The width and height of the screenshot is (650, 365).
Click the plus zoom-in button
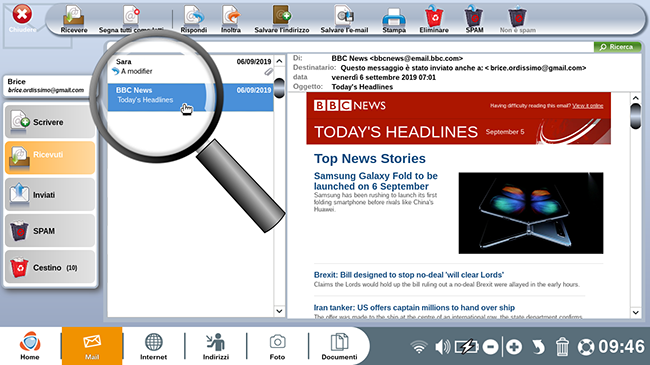tap(514, 347)
